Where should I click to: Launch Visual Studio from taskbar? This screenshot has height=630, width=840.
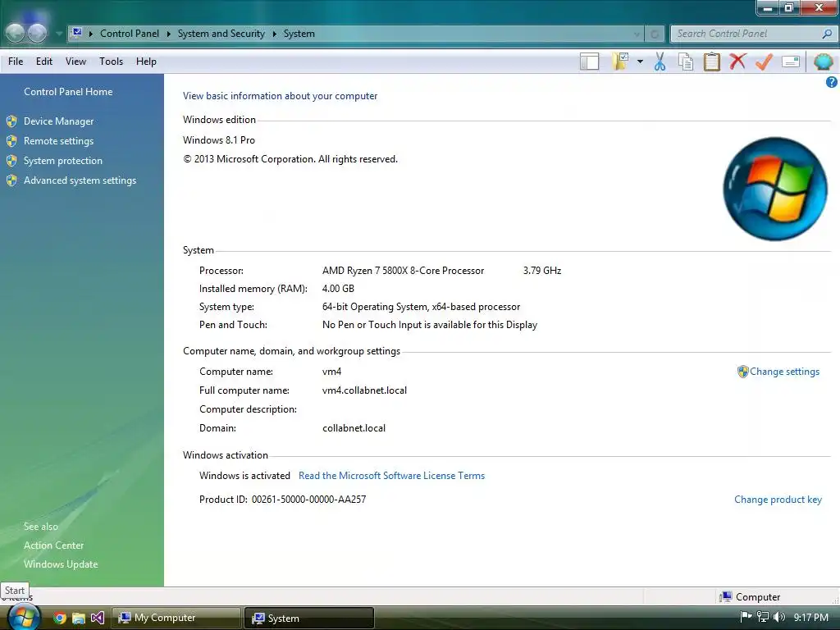[x=97, y=619]
